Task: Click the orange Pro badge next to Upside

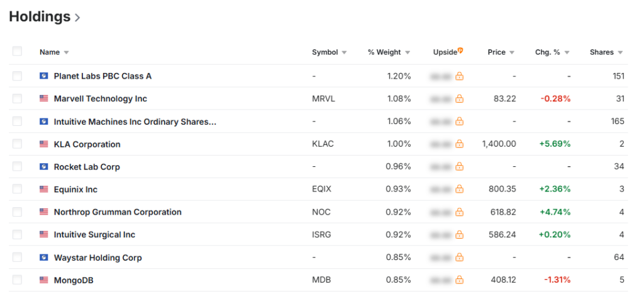Action: pyautogui.click(x=460, y=50)
